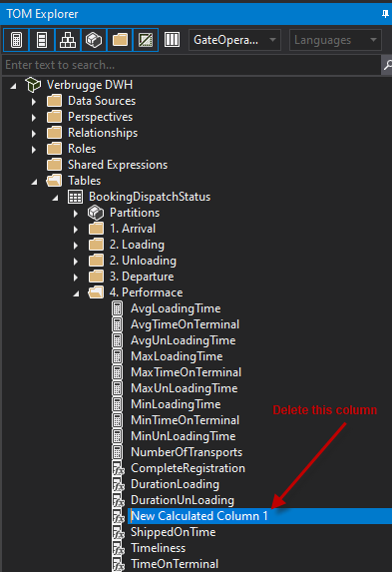Click the DurationLoading calculated column icon
Screen dimensions: 392x572
(x=118, y=485)
